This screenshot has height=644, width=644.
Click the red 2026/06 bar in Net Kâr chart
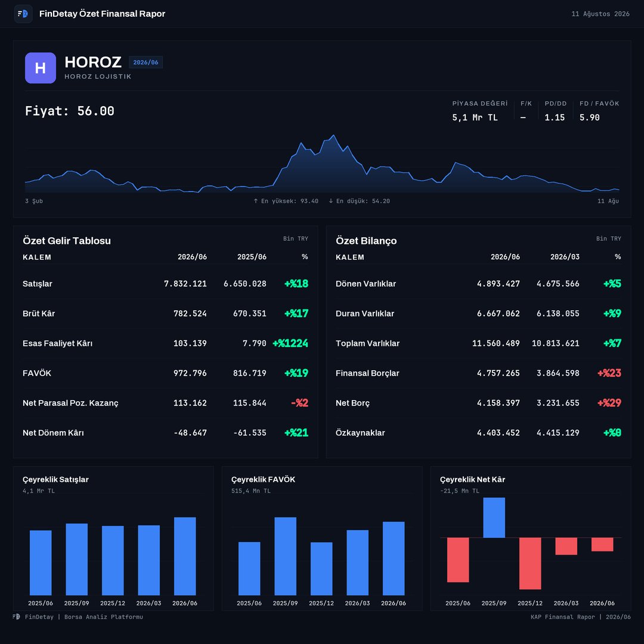pyautogui.click(x=602, y=544)
